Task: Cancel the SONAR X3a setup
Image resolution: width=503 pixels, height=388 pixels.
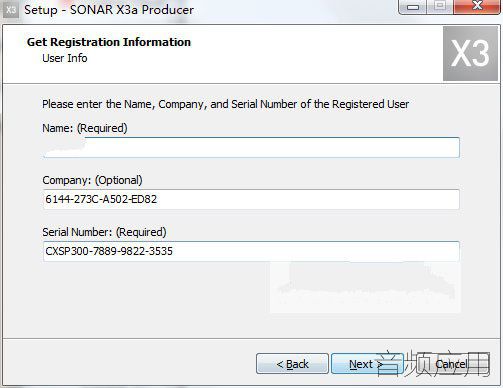Action: click(452, 364)
